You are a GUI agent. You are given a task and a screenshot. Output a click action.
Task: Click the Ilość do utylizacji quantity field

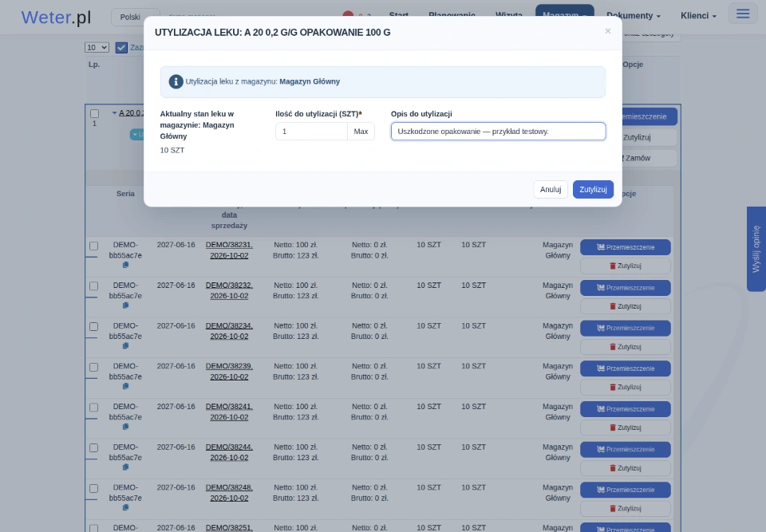(312, 132)
